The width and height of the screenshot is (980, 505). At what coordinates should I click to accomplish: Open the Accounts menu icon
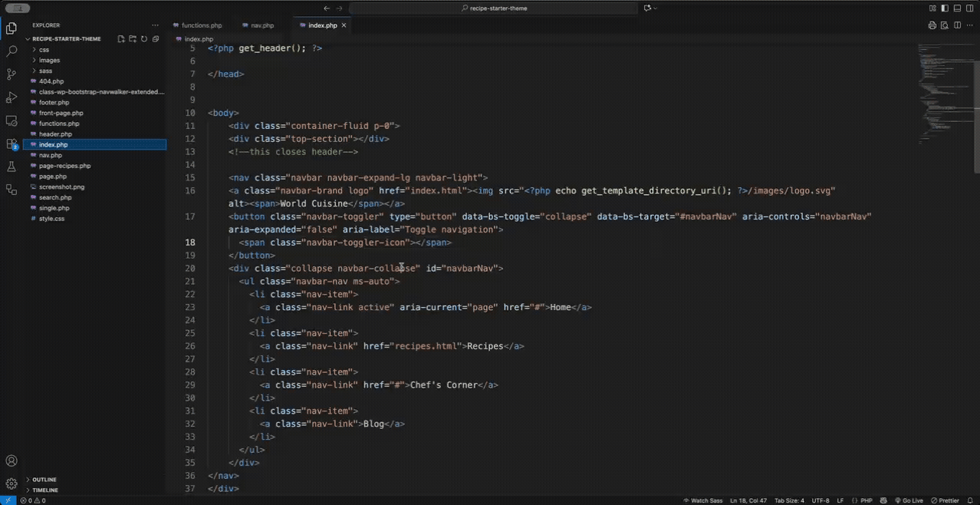point(12,461)
